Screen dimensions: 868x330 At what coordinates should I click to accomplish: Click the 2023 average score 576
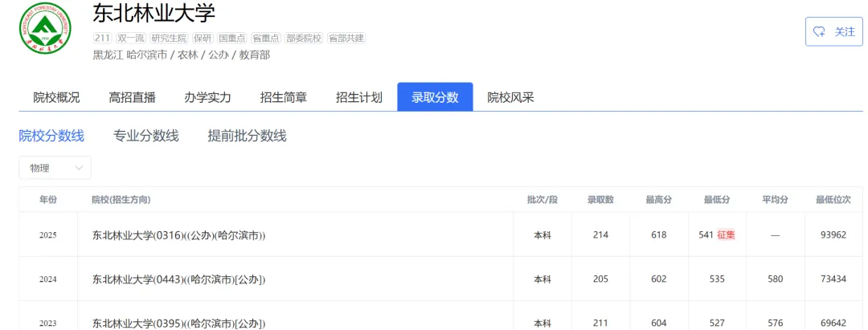coord(775,324)
